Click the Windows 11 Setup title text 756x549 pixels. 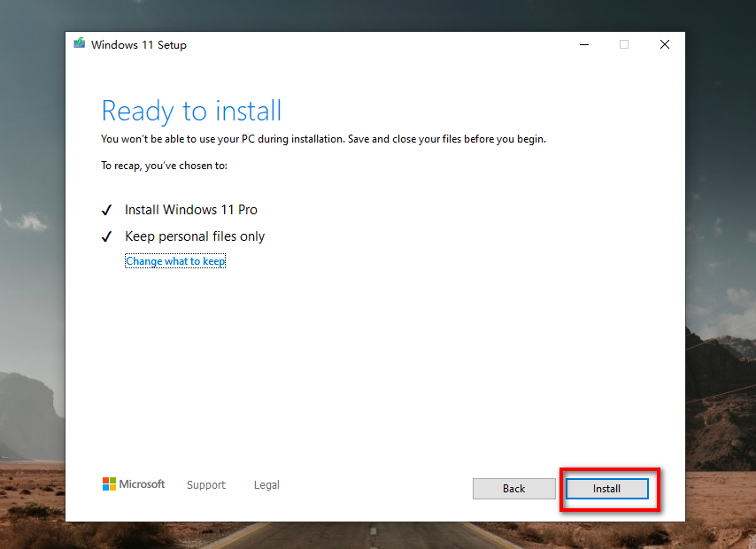pos(139,45)
